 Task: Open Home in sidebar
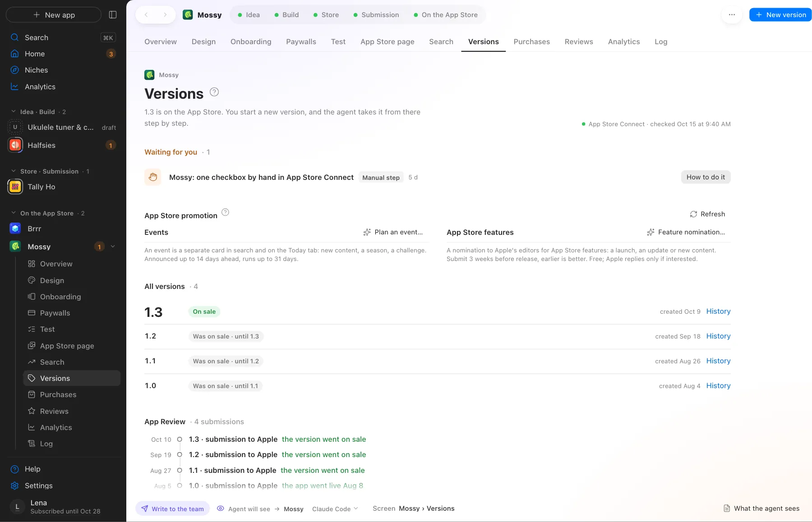click(x=62, y=54)
